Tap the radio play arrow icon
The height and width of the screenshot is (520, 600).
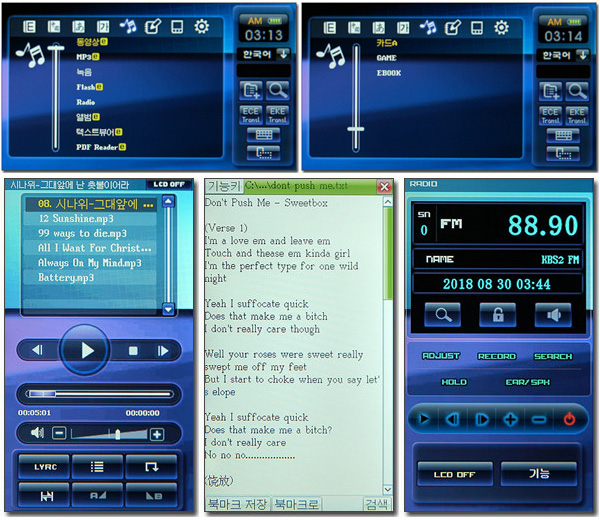424,419
